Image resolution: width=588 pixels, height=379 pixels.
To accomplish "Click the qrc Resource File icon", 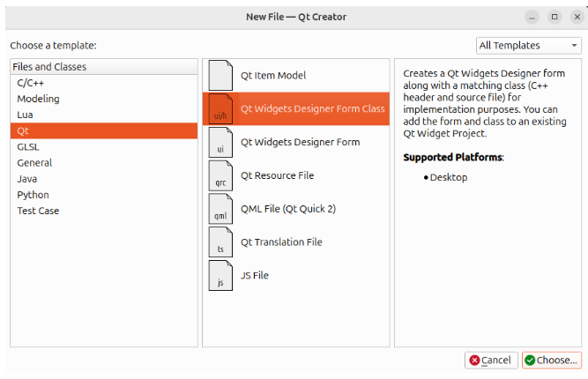I will pos(220,175).
